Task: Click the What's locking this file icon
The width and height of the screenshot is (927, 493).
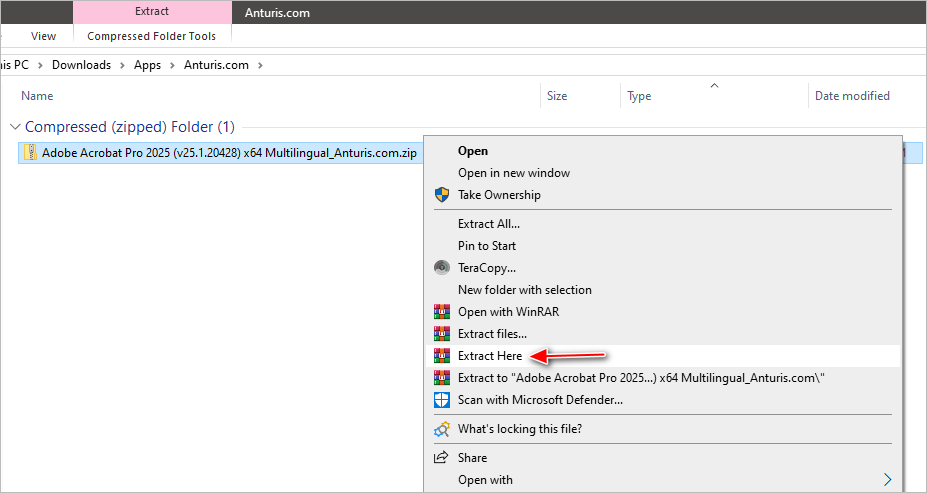Action: coord(441,429)
